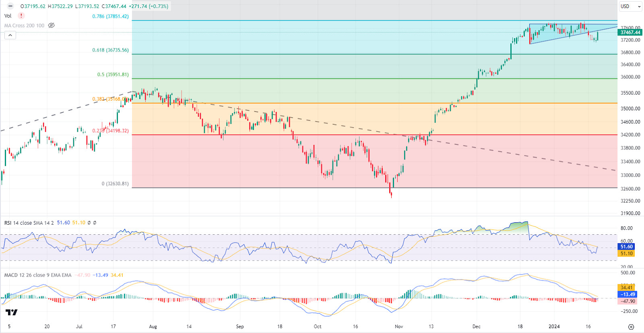Show the hidden MA Cross indicator via its eye icon
Viewport: 644px width, 333px height.
pos(51,25)
